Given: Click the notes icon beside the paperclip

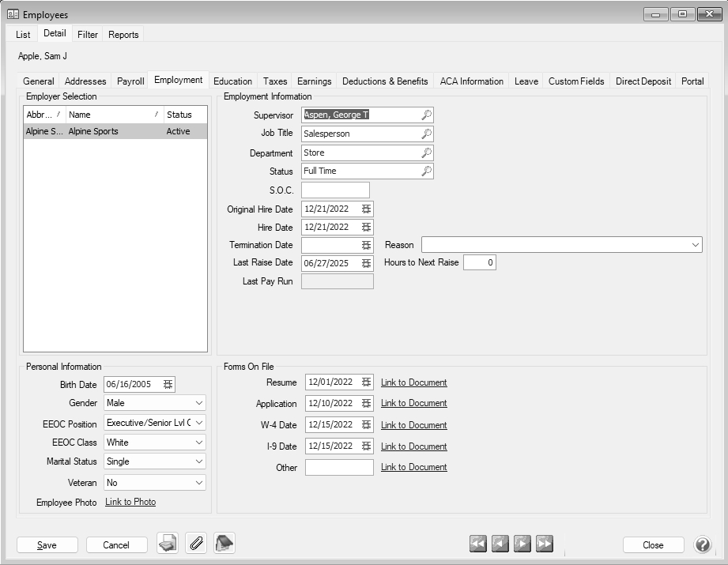Looking at the screenshot, I should pos(224,544).
